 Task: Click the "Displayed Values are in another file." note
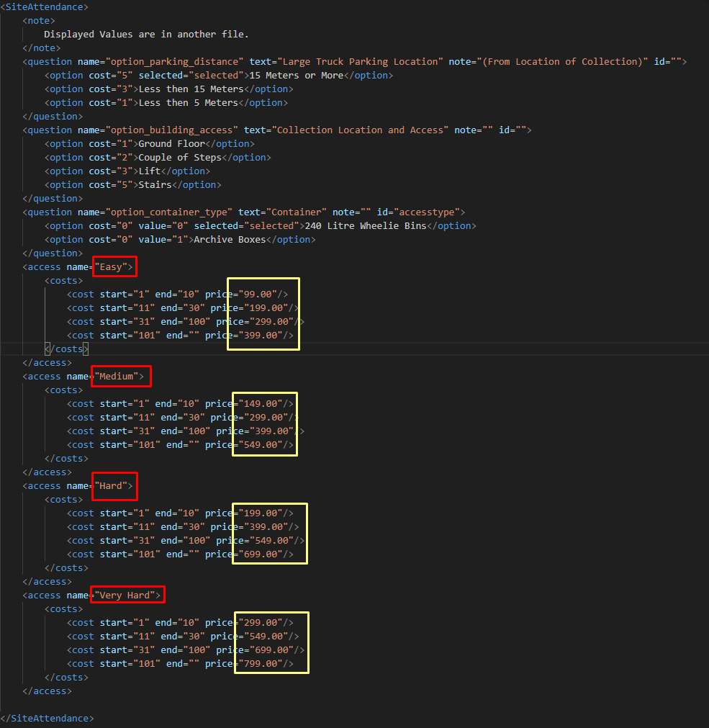point(146,35)
